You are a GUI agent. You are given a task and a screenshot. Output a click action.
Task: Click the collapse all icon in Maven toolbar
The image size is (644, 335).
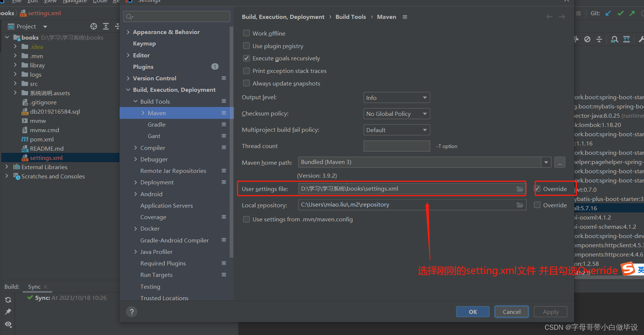599,39
